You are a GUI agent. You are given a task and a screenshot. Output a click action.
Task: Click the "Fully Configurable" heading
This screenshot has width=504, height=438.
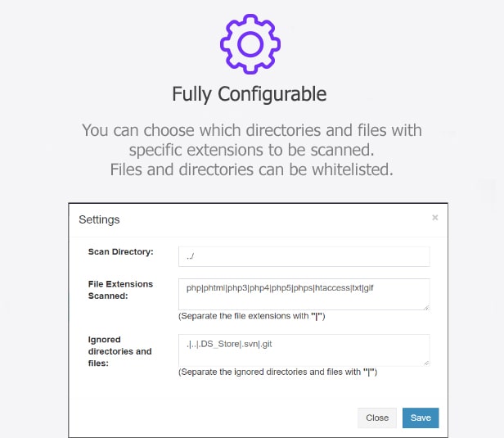pos(250,94)
